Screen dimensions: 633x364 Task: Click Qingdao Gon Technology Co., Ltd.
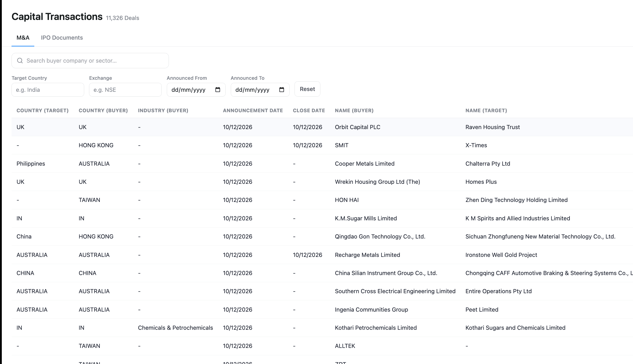coord(380,236)
